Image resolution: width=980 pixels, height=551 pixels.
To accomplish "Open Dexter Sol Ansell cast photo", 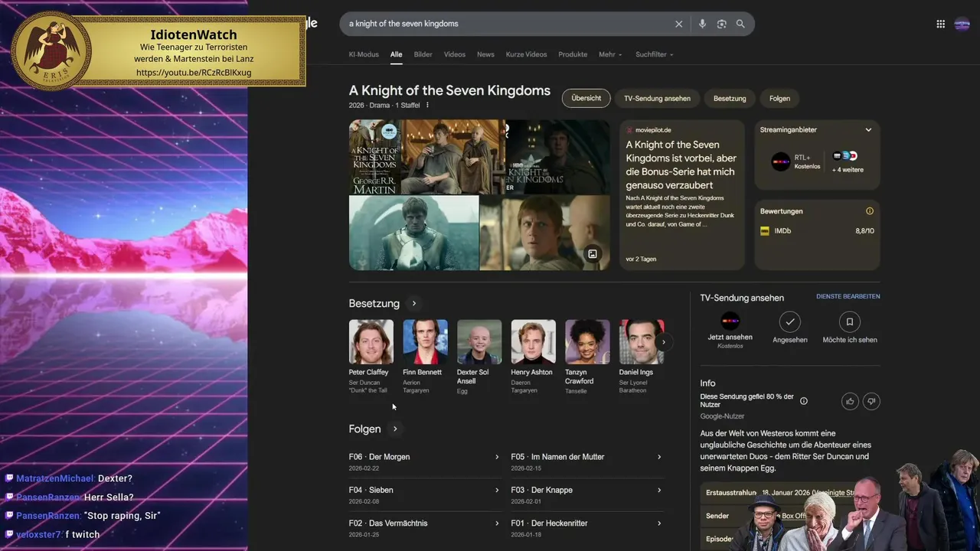I will click(x=479, y=342).
